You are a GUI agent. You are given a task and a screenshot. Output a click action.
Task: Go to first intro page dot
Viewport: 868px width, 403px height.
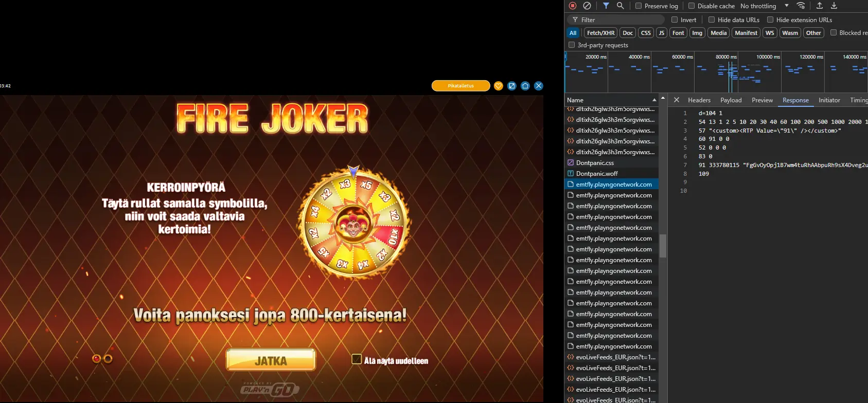(x=96, y=359)
